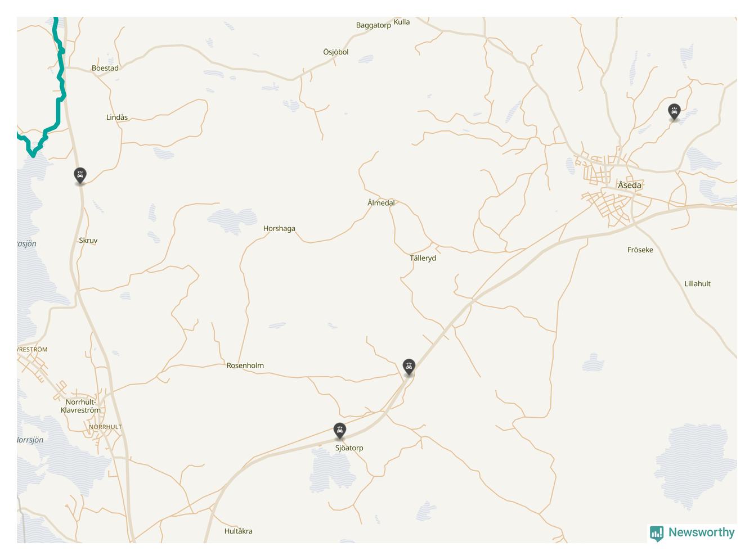Click the teal route line near Boestad
This screenshot has height=560, width=754.
[x=60, y=73]
